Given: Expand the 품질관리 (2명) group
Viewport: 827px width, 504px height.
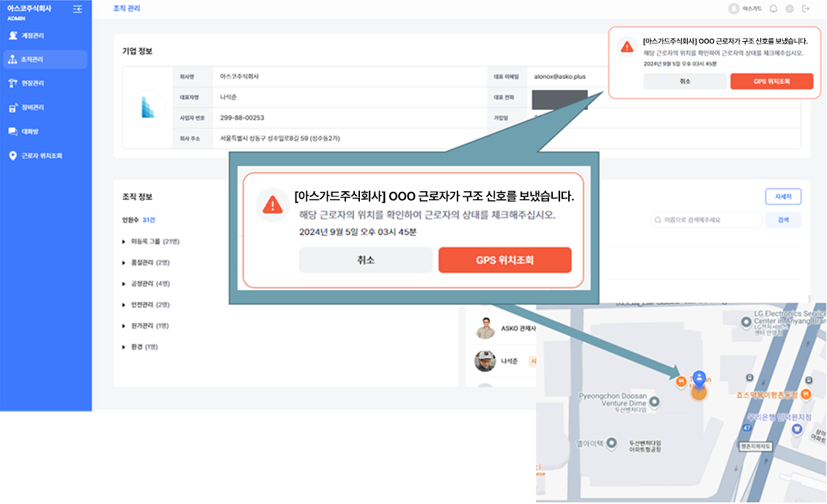Looking at the screenshot, I should click(124, 262).
